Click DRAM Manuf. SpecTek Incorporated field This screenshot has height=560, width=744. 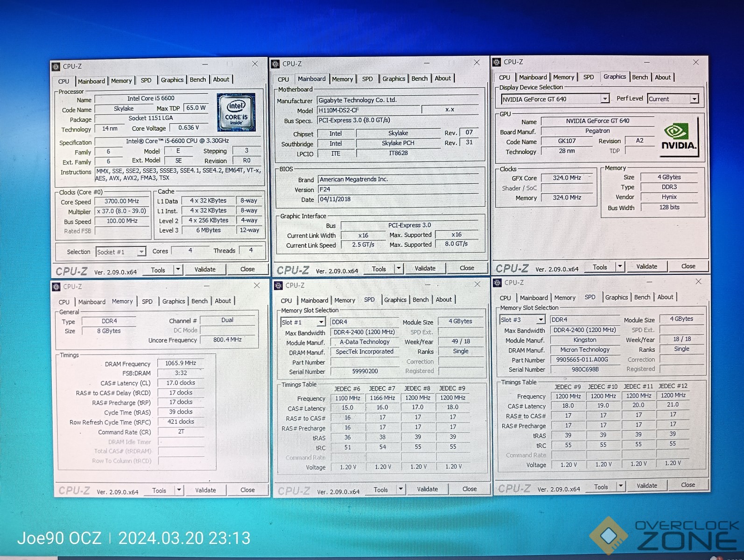coord(365,352)
